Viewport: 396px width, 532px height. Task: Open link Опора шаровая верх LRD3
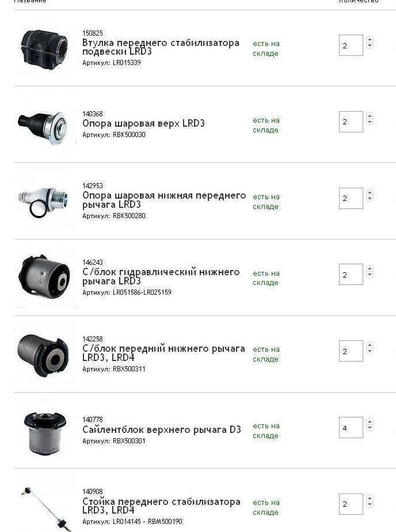(x=143, y=123)
